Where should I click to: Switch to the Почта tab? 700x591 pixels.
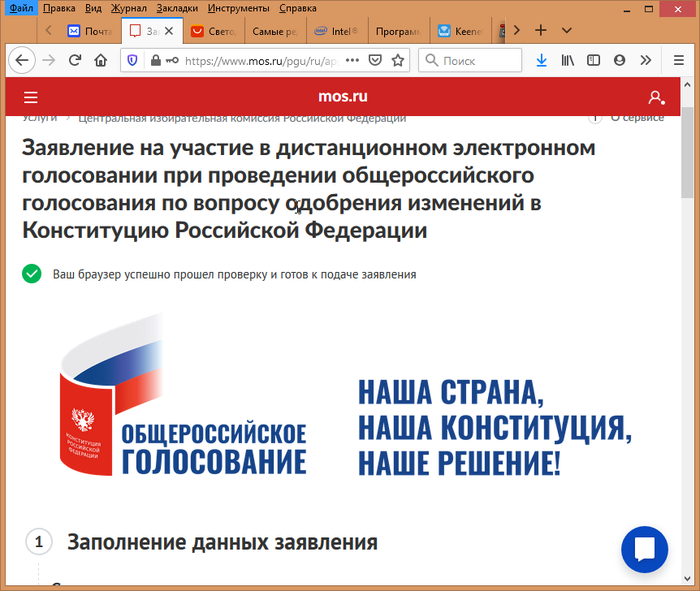point(90,31)
